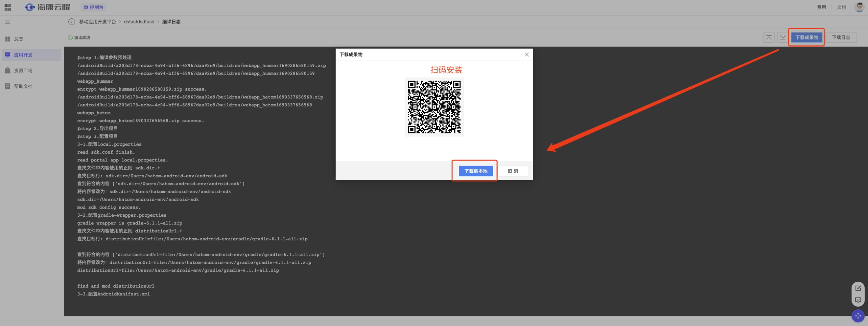Open 移动应用开发平台 breadcrumb
Screen dimensions: 868x326
(97, 22)
